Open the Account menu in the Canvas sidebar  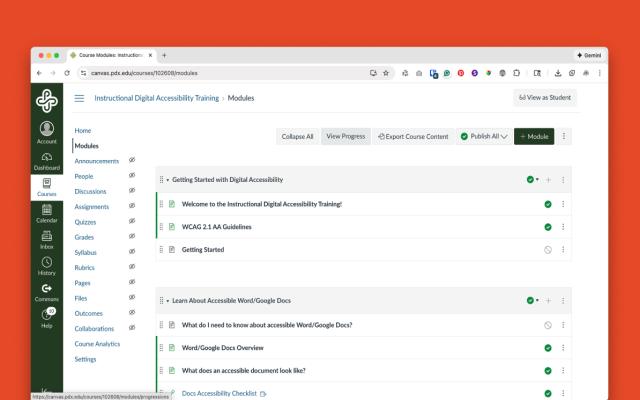47,133
